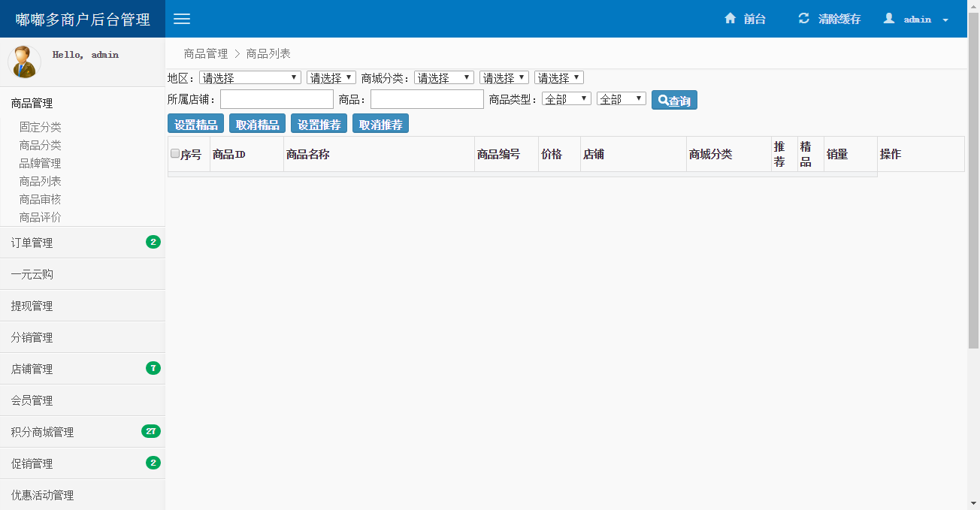Click the 清除缓存 clear cache link
The height and width of the screenshot is (510, 980).
839,20
